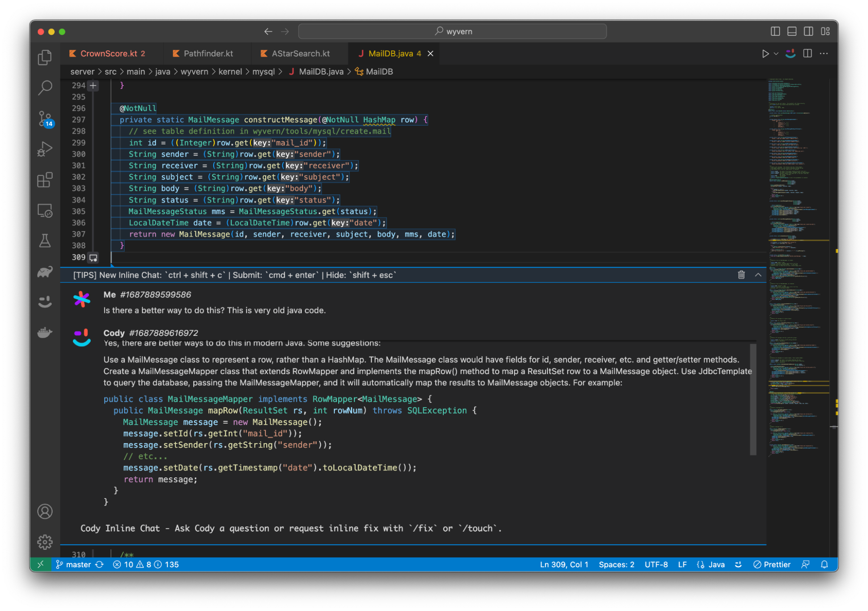
Task: Click the feedback icon in status bar
Action: point(805,564)
